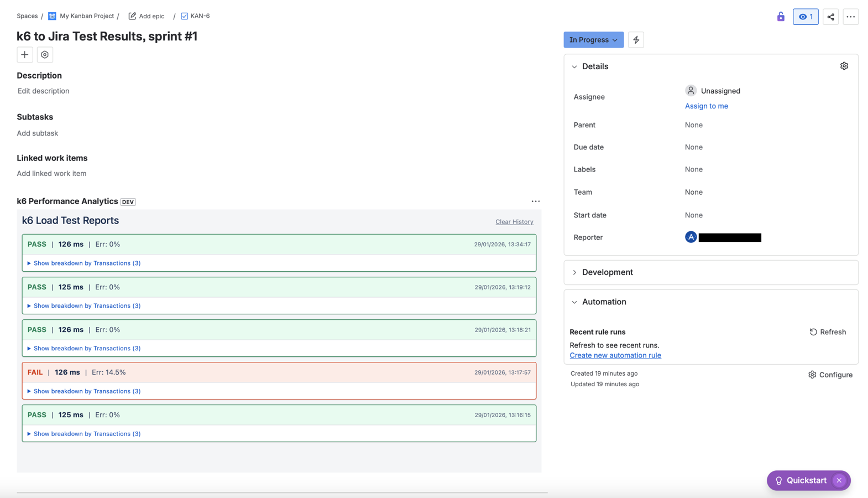Collapse the Details section

[574, 66]
